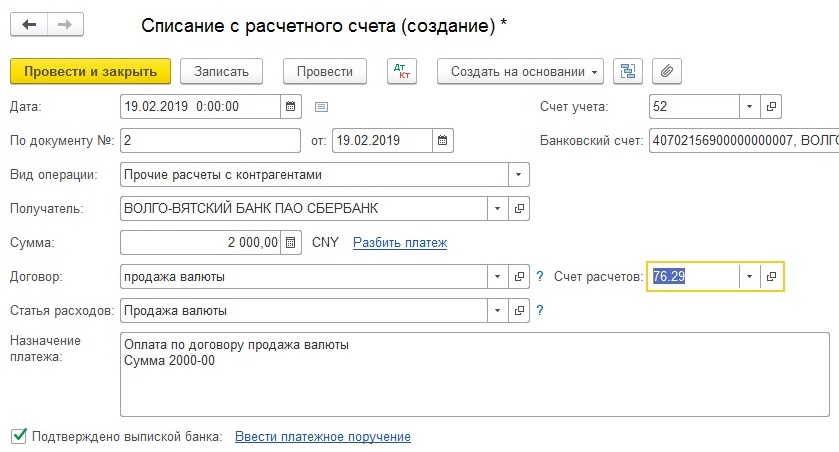839x452 pixels.
Task: Click the back navigation arrow
Action: tap(30, 24)
